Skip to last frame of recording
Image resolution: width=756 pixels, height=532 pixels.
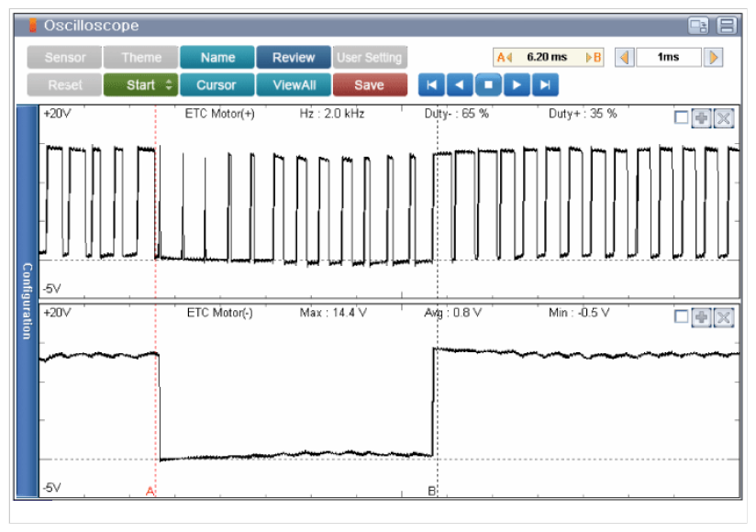click(545, 85)
